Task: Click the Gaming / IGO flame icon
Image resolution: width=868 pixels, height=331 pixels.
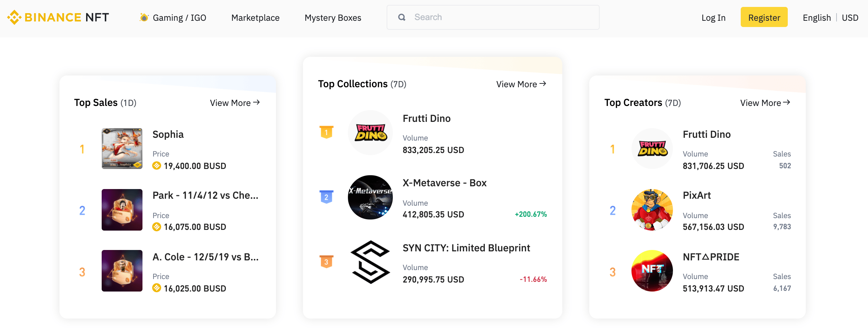Action: (144, 17)
